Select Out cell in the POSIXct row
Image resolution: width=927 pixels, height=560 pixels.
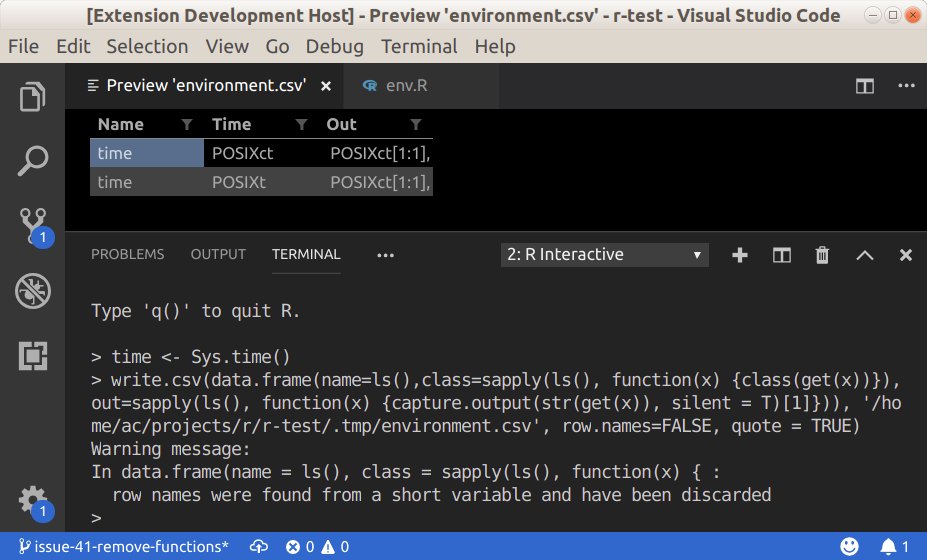(x=376, y=153)
